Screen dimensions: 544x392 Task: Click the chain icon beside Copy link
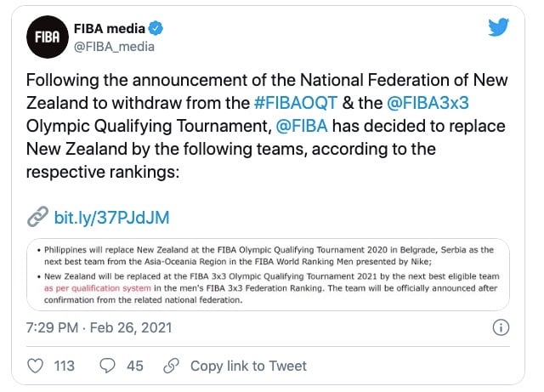[x=171, y=366]
